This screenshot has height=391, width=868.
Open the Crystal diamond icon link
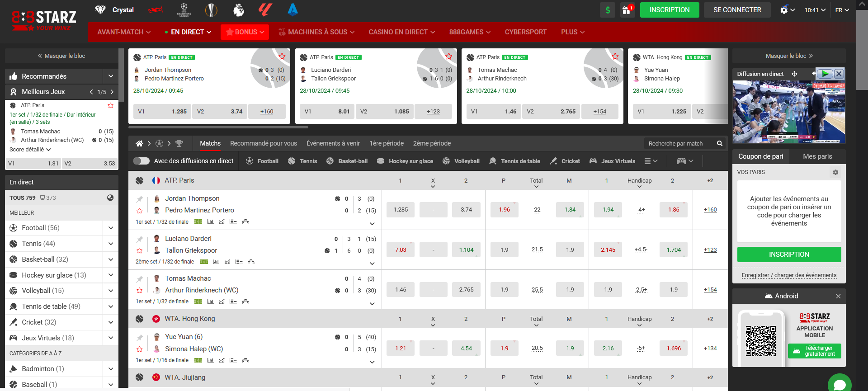tap(114, 10)
